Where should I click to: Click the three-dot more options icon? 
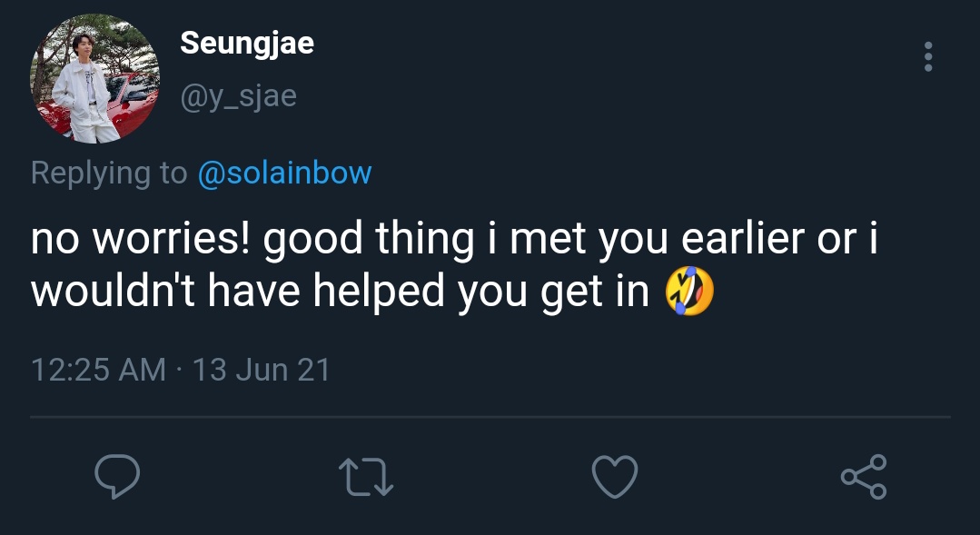(927, 56)
